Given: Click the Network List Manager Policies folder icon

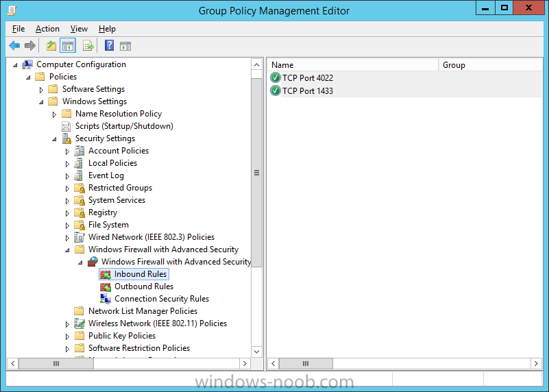Looking at the screenshot, I should click(79, 311).
